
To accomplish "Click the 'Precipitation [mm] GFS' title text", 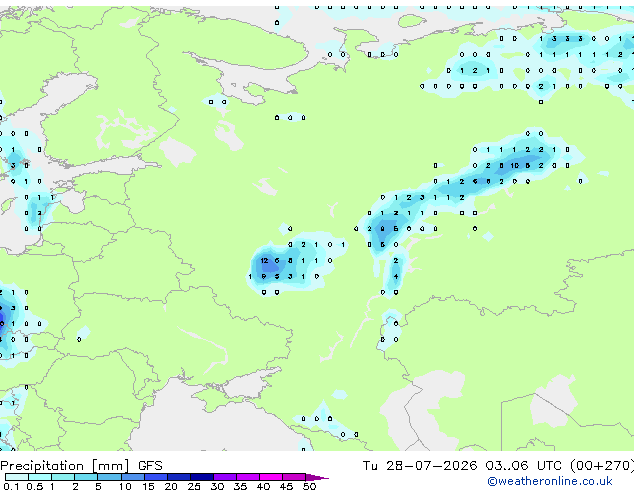I will tap(81, 466).
